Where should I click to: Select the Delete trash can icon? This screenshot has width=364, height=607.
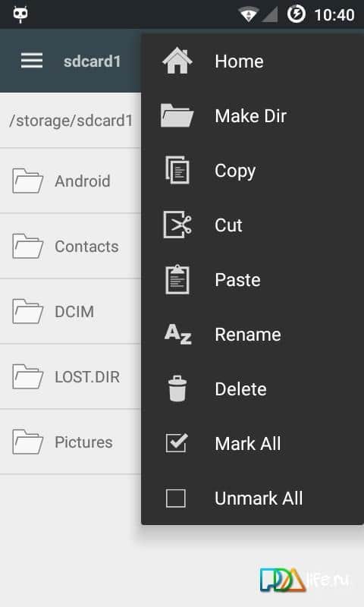click(x=177, y=388)
